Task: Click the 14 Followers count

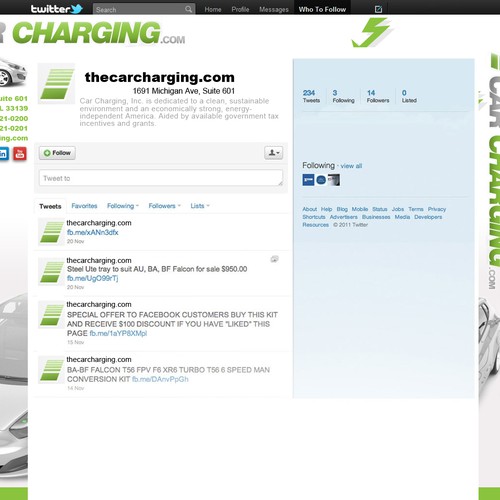Action: (x=378, y=96)
